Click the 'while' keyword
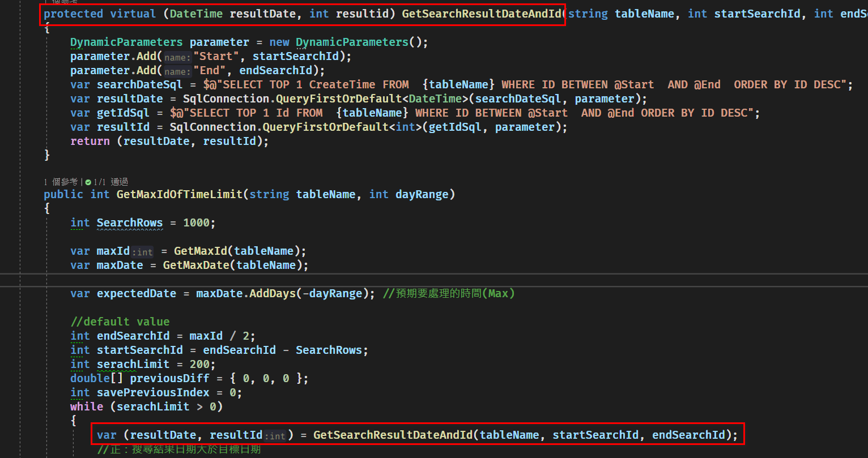 click(x=87, y=407)
